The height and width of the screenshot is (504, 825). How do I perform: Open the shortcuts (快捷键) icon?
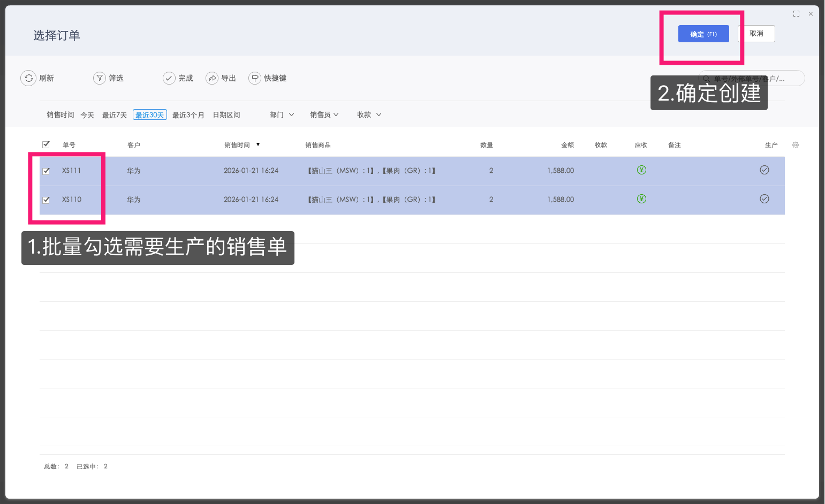tap(255, 78)
